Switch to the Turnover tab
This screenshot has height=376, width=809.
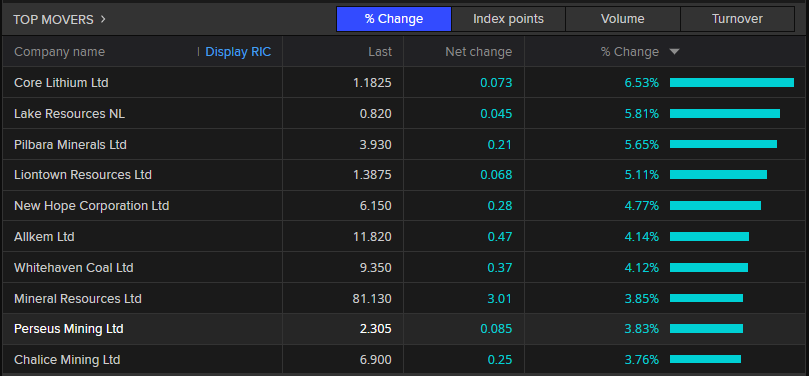[737, 19]
